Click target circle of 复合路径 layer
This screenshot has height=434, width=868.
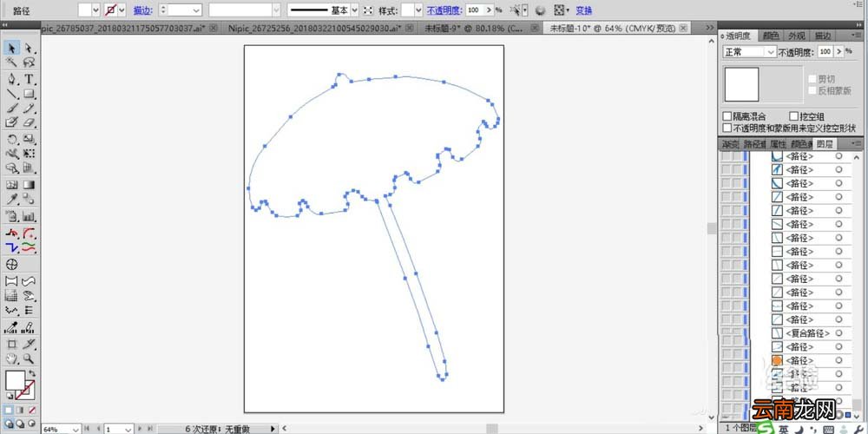(x=838, y=333)
